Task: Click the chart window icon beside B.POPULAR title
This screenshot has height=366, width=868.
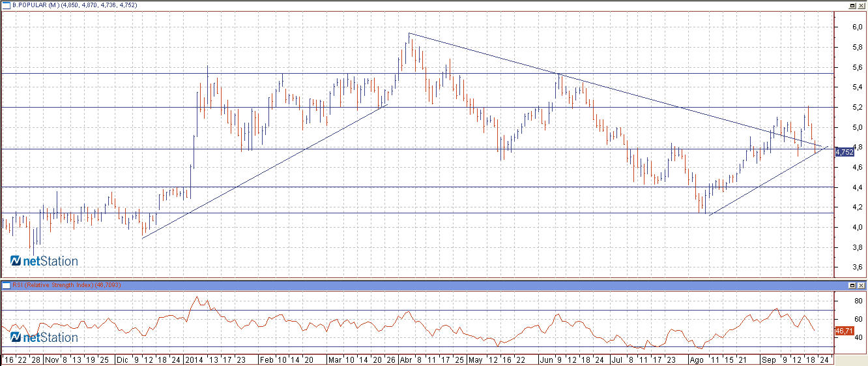Action: coord(6,5)
